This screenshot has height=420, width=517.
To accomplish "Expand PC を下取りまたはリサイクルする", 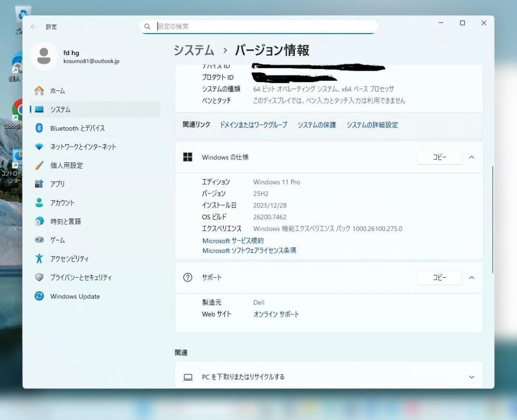I will pyautogui.click(x=472, y=377).
